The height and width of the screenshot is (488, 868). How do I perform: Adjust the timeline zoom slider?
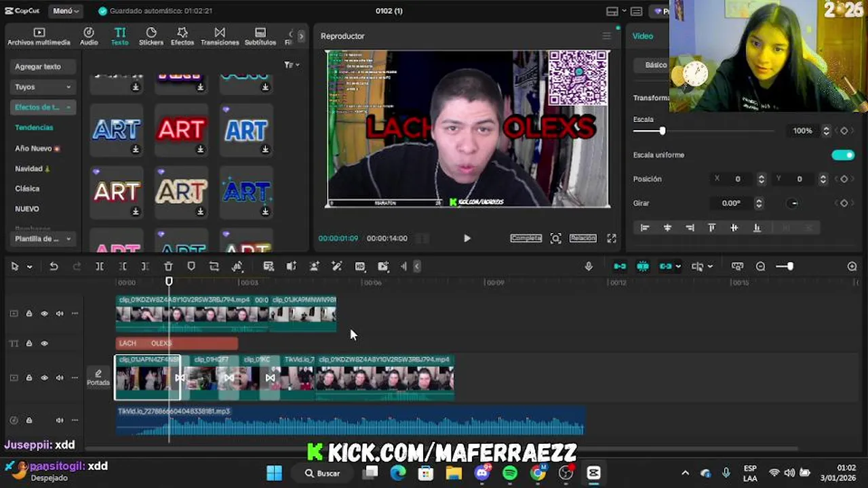(789, 266)
